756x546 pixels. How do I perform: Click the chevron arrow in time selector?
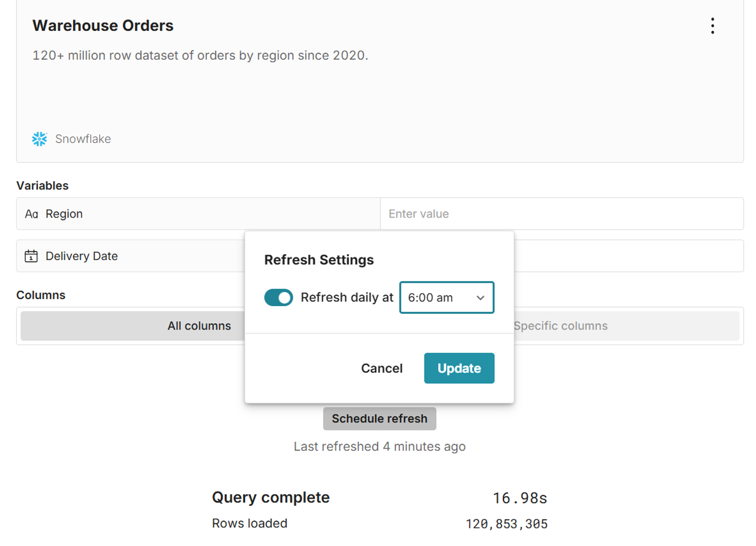coord(480,297)
